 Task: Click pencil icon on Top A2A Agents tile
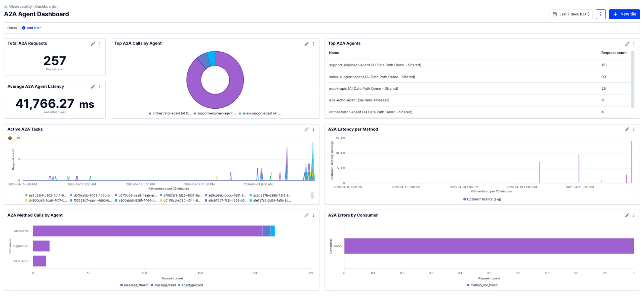pos(627,44)
